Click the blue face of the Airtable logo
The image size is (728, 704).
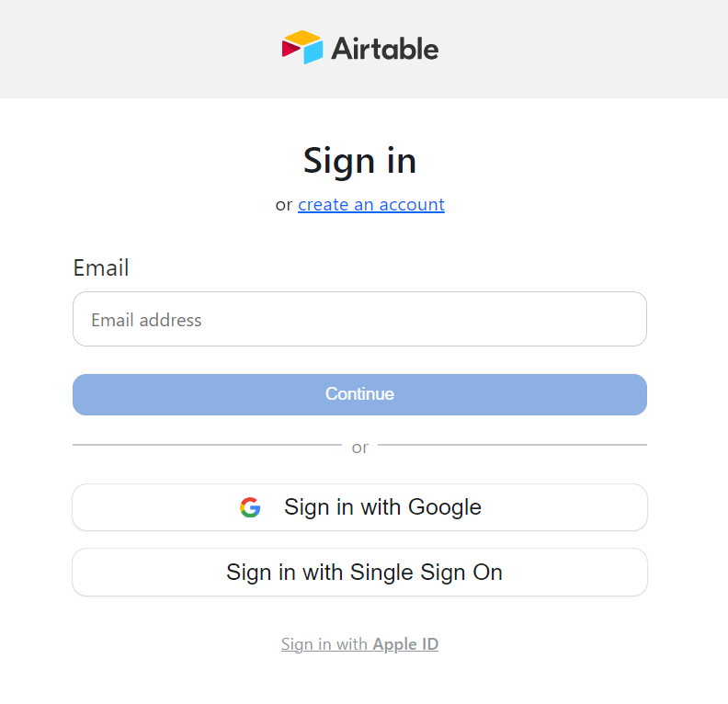pos(313,52)
